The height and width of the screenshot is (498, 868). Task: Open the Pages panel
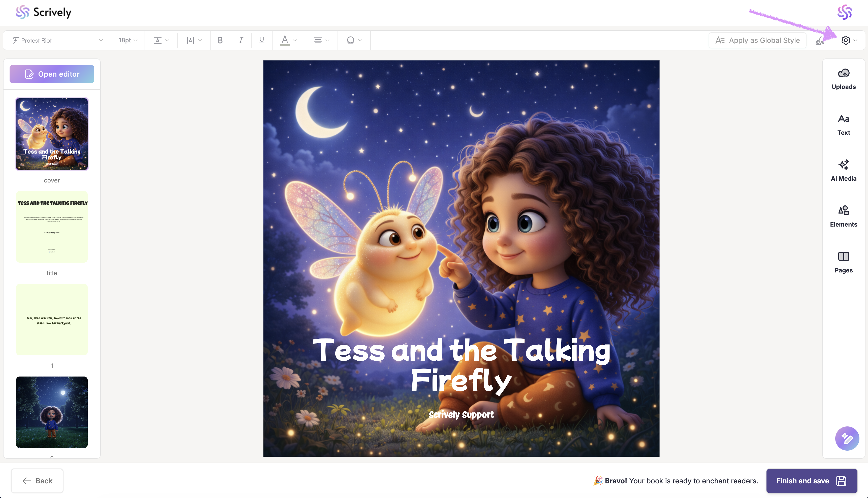click(843, 262)
